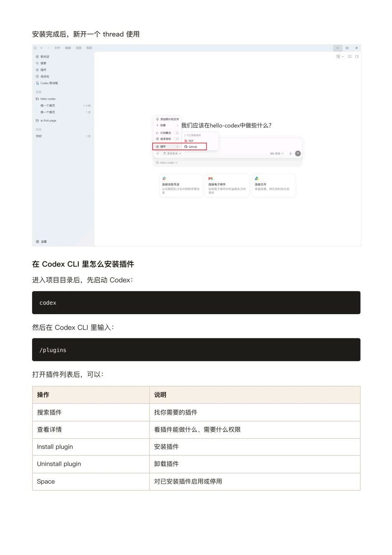Click the microphone icon in composer
The height and width of the screenshot is (555, 392).
290,154
